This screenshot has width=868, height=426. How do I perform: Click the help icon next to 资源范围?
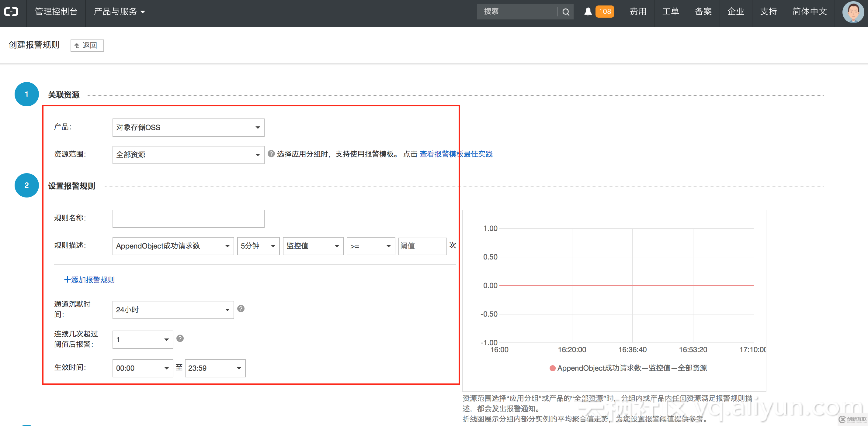coord(271,153)
